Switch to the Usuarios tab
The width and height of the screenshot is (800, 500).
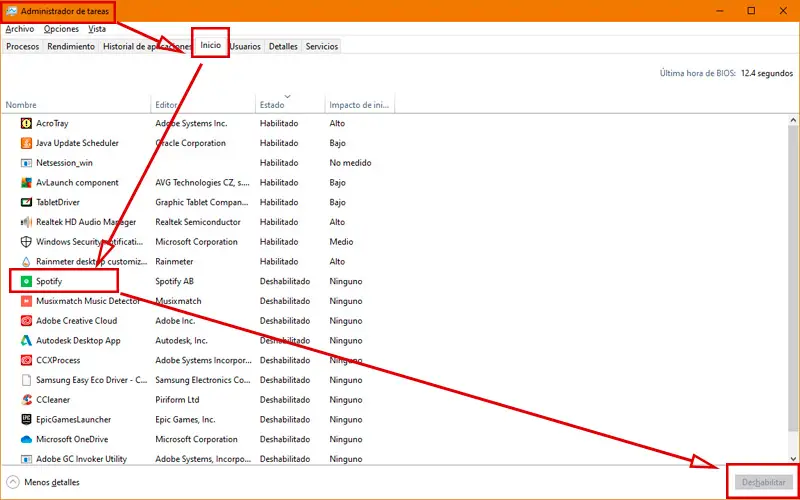[245, 46]
